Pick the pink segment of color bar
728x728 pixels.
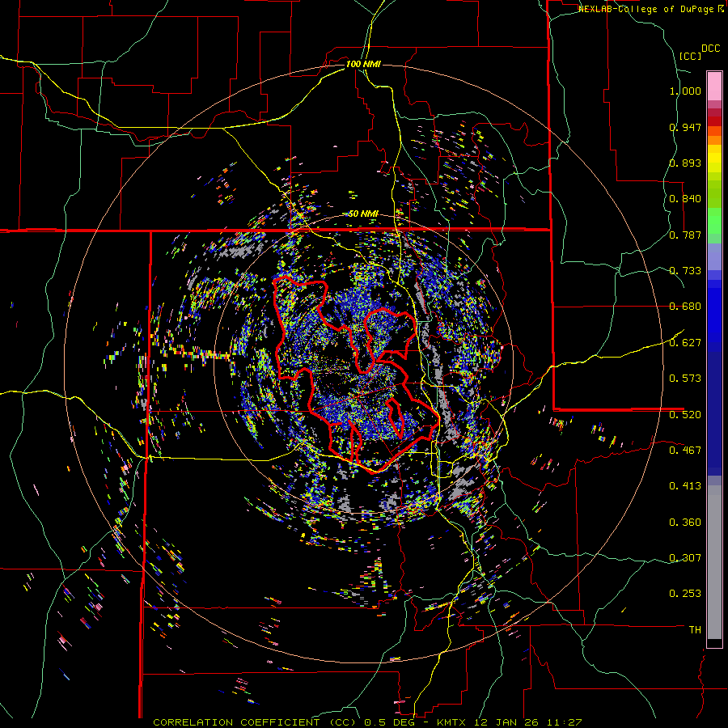tap(714, 87)
